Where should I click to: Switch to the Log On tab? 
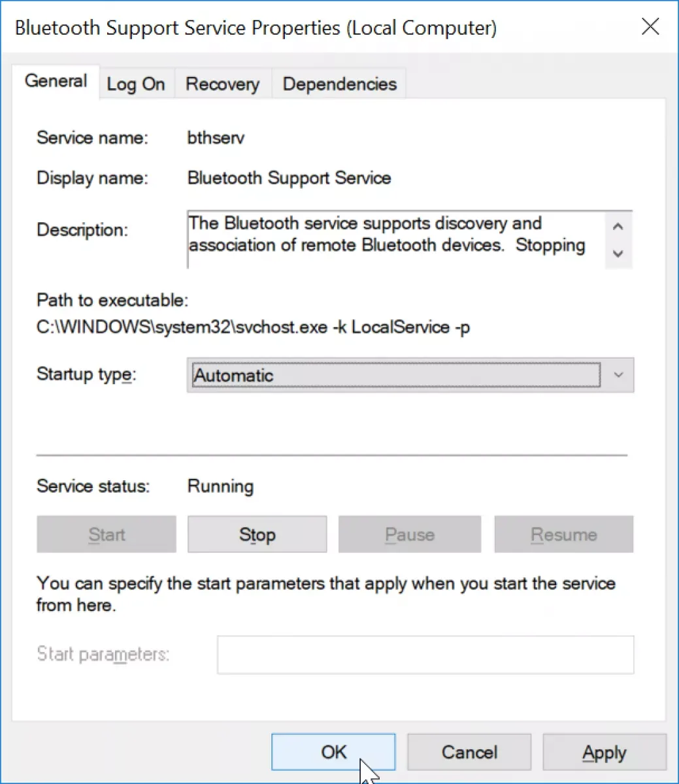pyautogui.click(x=136, y=84)
